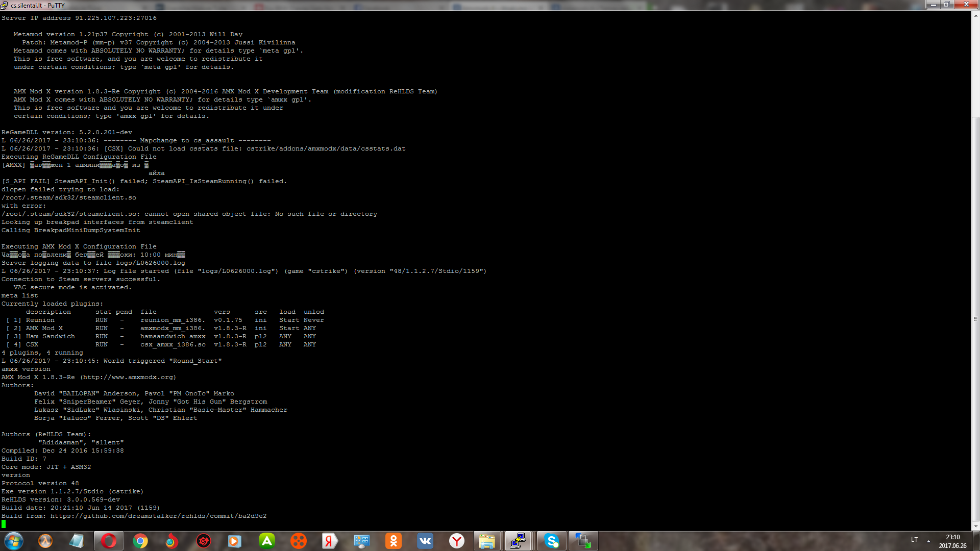This screenshot has height=551, width=980.
Task: Open the UC Browser squirrel icon
Action: [171, 541]
